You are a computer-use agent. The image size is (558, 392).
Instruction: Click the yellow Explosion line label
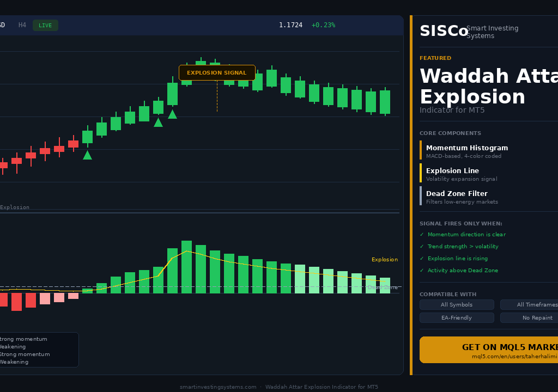point(384,259)
